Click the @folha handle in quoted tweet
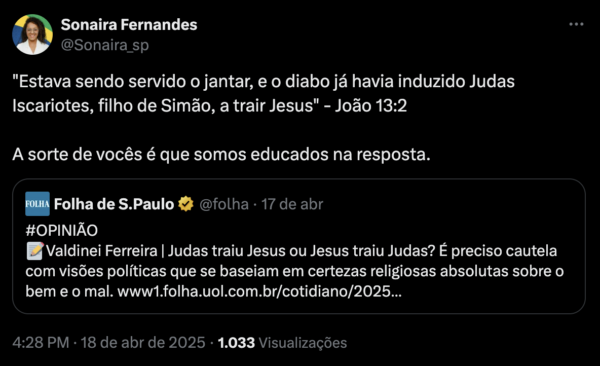The height and width of the screenshot is (366, 600). tap(224, 204)
